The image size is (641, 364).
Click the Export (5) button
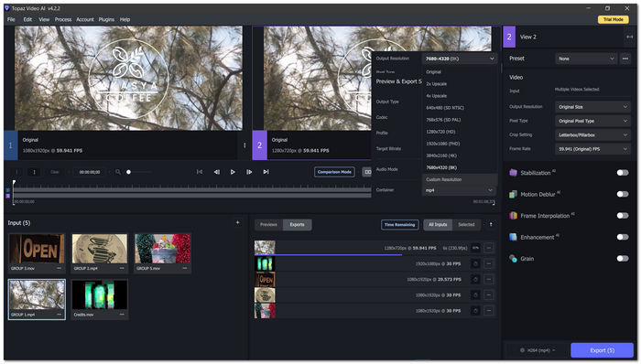pyautogui.click(x=603, y=350)
